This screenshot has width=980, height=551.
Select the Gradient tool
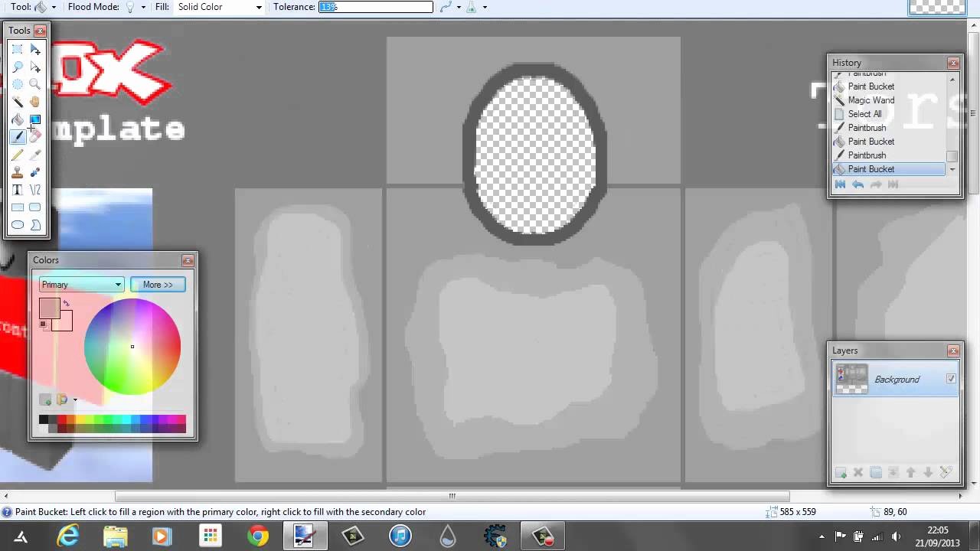tap(35, 119)
